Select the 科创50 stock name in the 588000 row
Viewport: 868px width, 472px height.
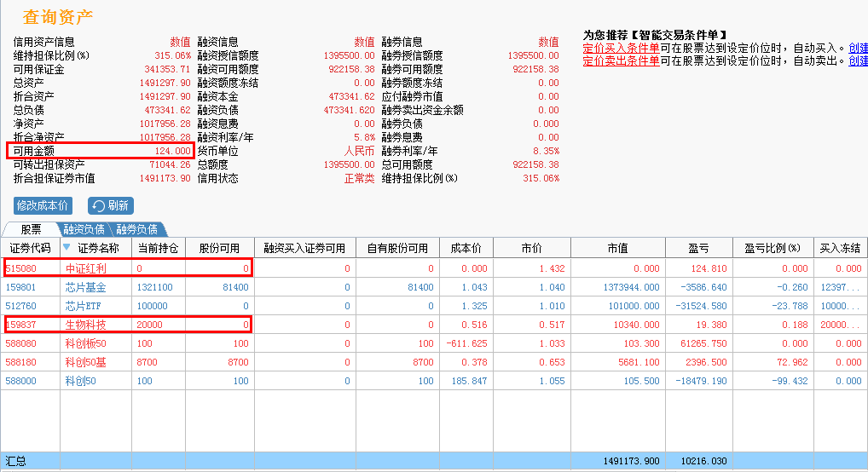click(x=81, y=381)
